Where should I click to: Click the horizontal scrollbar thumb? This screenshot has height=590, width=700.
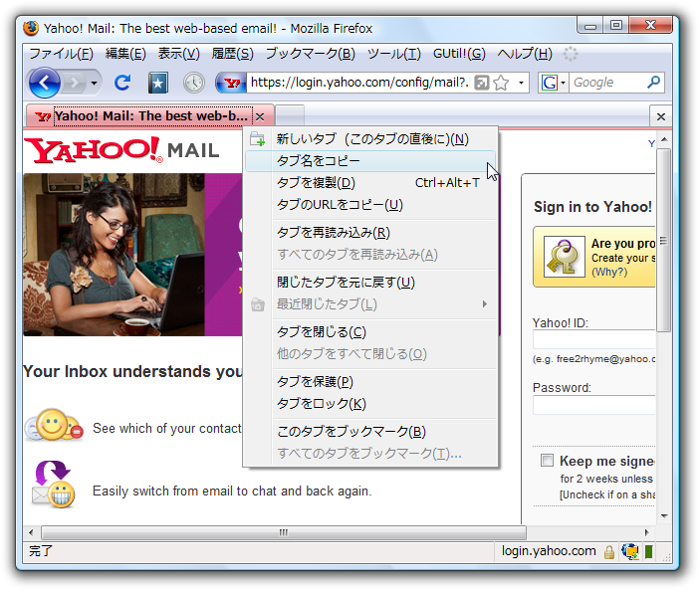point(284,532)
